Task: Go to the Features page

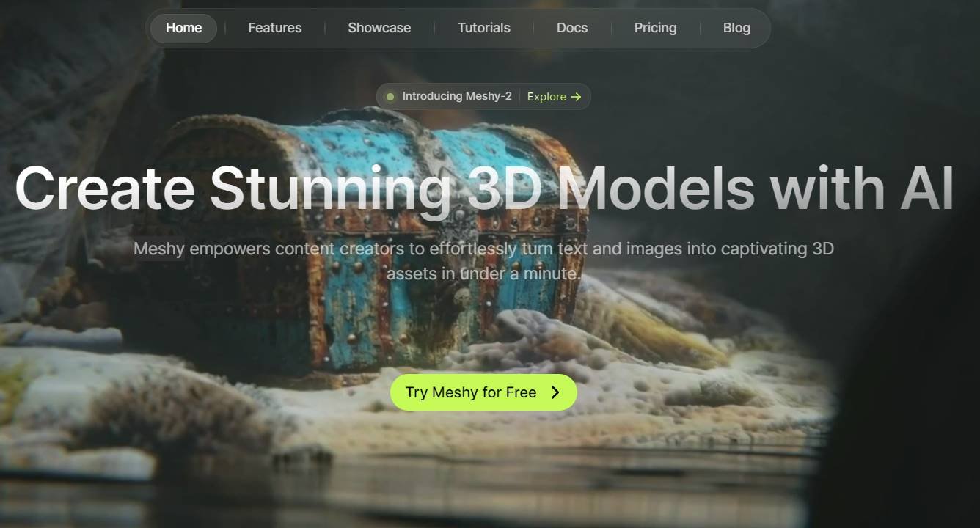Action: click(275, 28)
